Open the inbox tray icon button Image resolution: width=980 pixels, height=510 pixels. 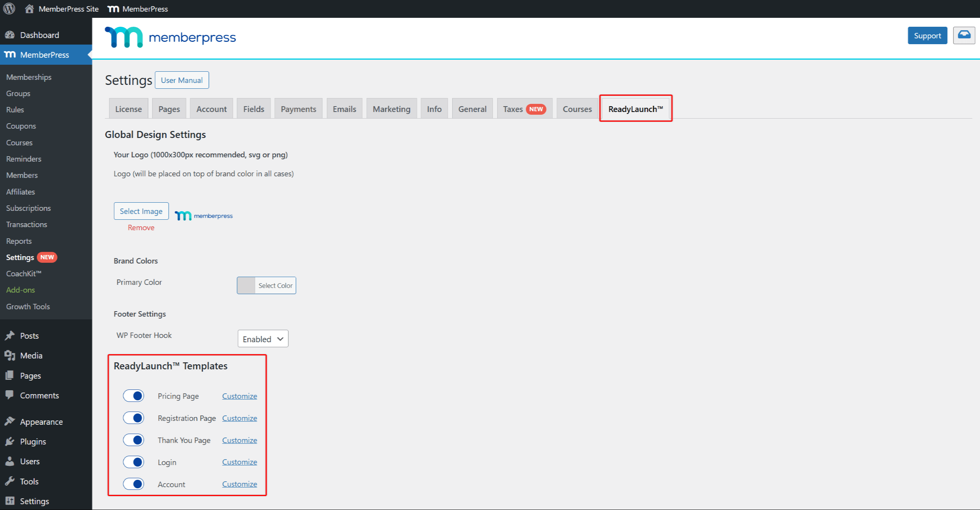tap(964, 35)
